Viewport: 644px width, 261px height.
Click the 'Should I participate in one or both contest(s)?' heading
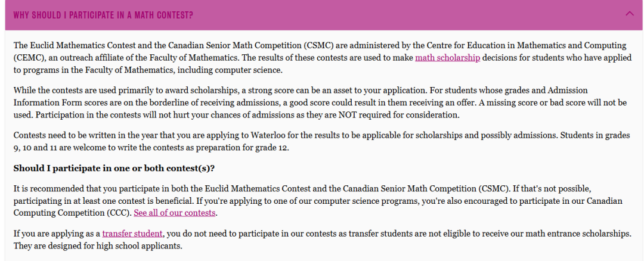(114, 168)
